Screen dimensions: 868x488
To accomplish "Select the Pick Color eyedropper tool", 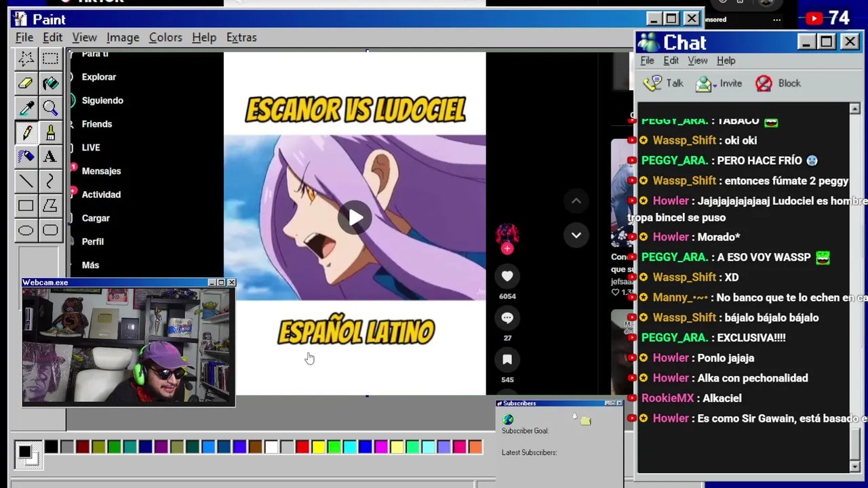I will (26, 108).
